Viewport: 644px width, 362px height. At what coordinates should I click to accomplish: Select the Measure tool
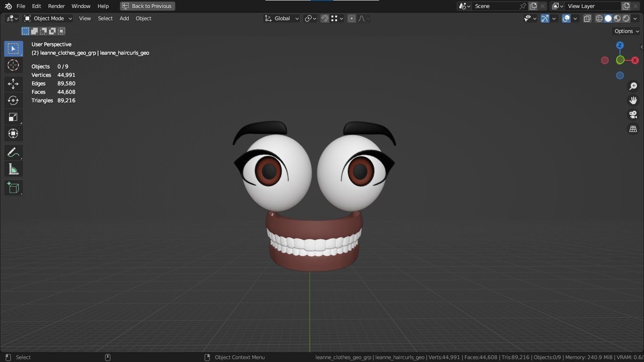13,169
